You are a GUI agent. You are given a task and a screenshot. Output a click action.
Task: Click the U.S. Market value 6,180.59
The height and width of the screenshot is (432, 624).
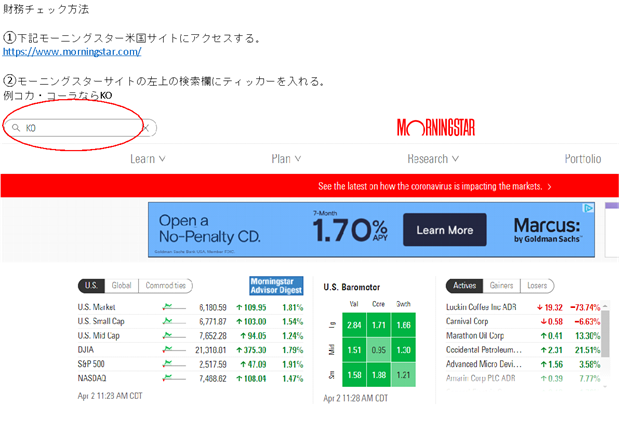213,307
